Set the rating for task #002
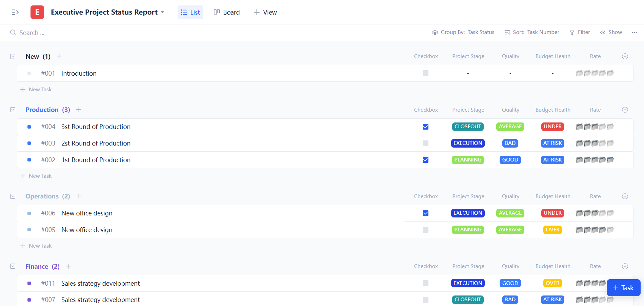 (595, 160)
